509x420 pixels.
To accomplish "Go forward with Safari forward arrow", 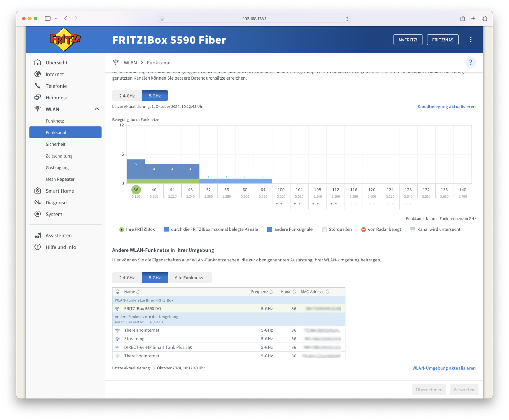I will click(76, 18).
